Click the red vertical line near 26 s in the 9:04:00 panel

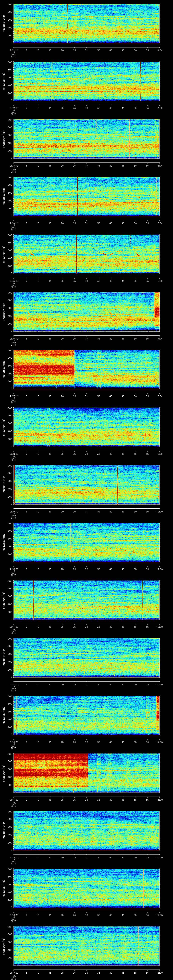(78, 196)
